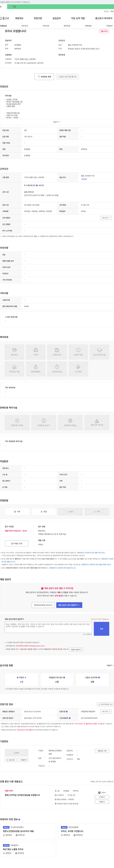The image size is (114, 868).
Task: Switch to 복리후생 tab
Action: [x=67, y=26]
